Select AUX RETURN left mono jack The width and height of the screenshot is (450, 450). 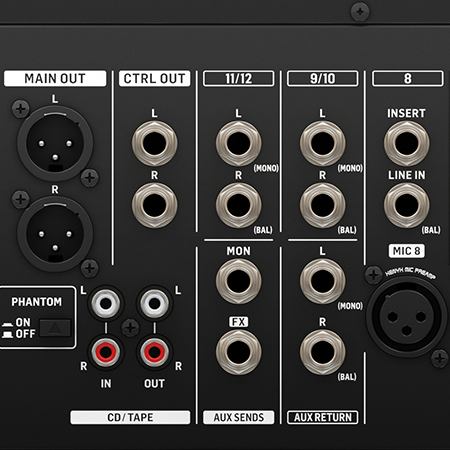[323, 281]
